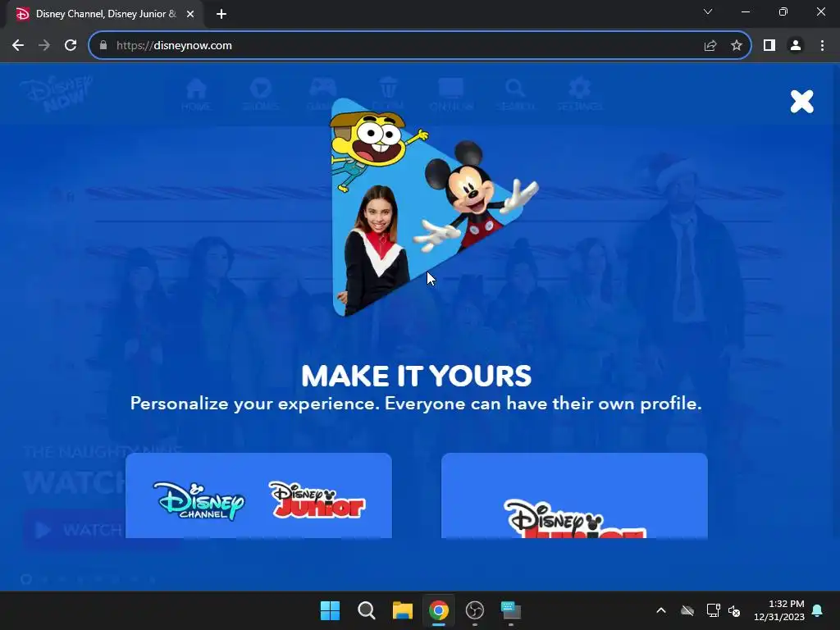Close the Disney Channel tab
Image resolution: width=840 pixels, height=630 pixels.
click(x=190, y=15)
